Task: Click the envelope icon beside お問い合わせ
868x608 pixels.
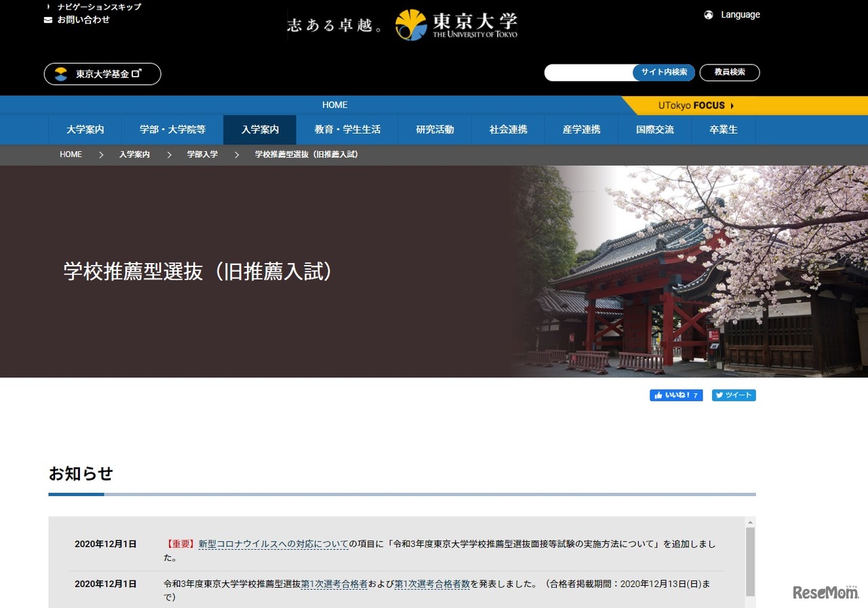Action: click(48, 20)
